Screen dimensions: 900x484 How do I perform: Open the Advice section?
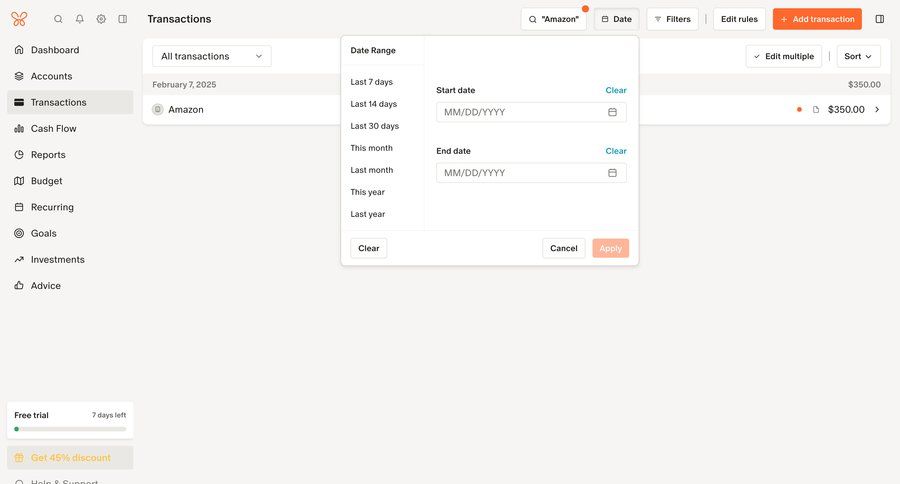(x=70, y=285)
